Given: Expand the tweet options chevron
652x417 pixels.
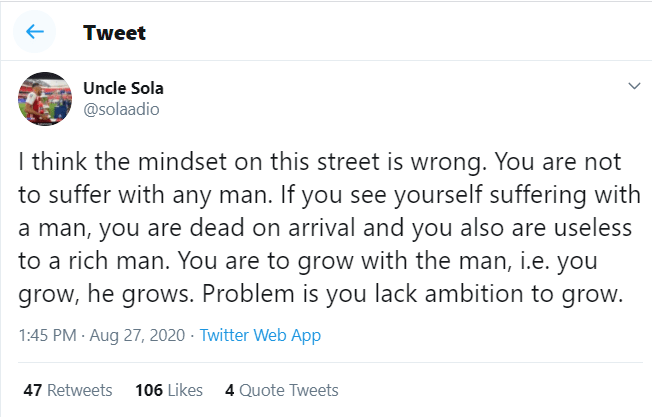Looking at the screenshot, I should coord(632,87).
